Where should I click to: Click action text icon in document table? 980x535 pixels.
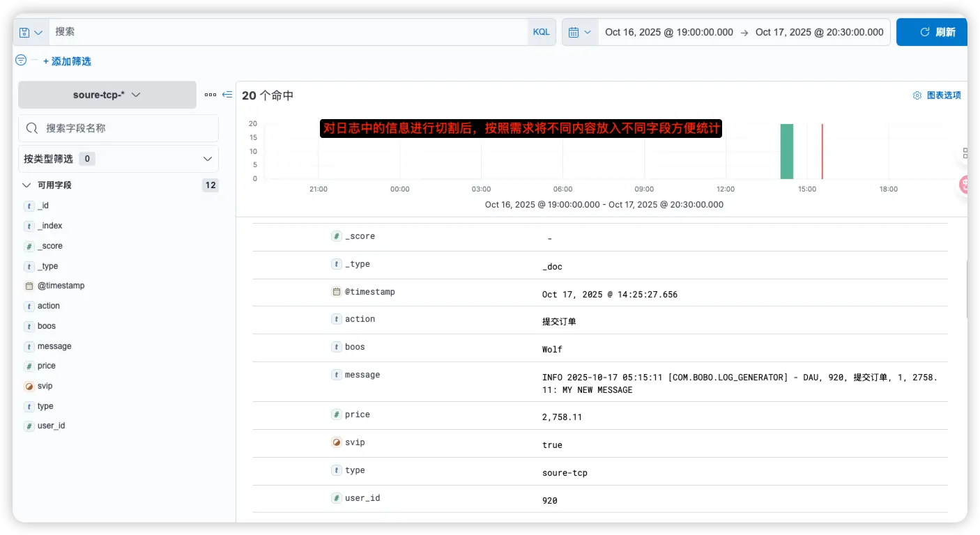337,319
